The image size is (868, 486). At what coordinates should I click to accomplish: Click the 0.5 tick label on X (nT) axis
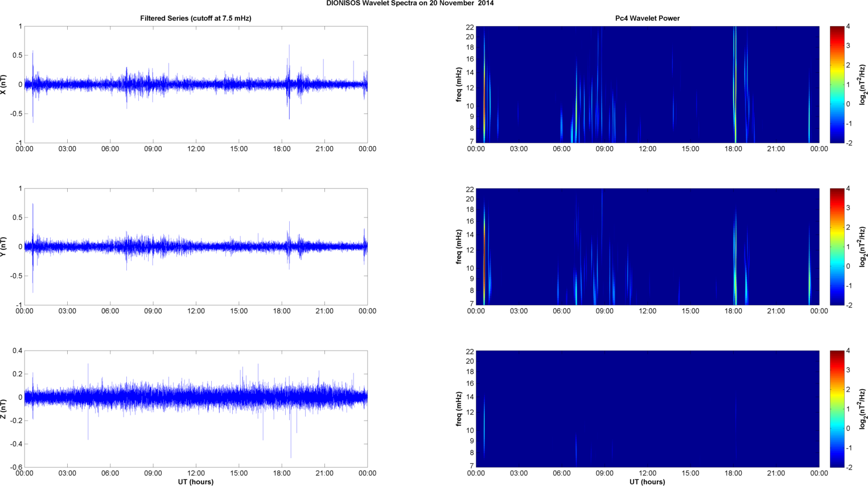[x=17, y=55]
